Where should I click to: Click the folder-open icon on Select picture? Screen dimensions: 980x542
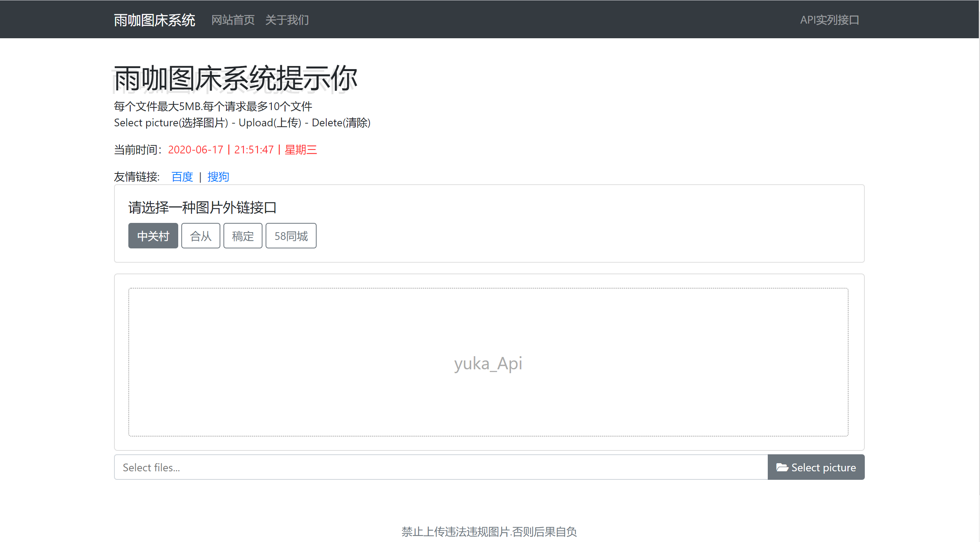[782, 467]
